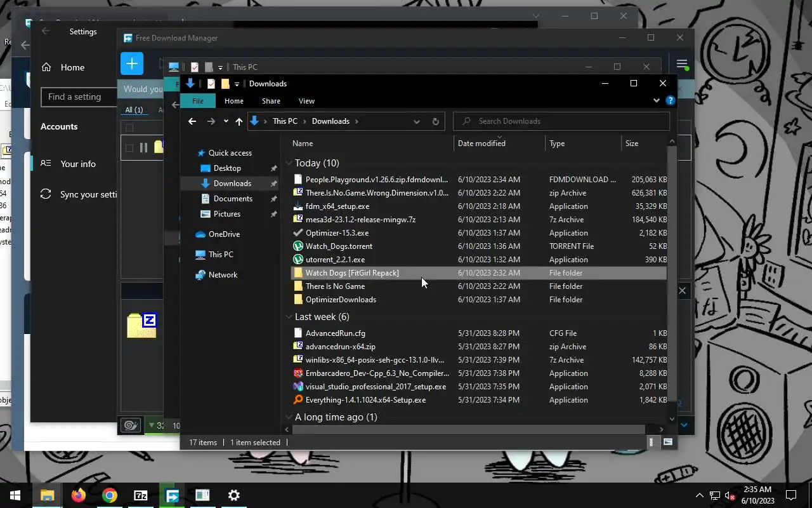Open the notification center icon
Viewport: 812px width, 508px height.
[x=791, y=495]
